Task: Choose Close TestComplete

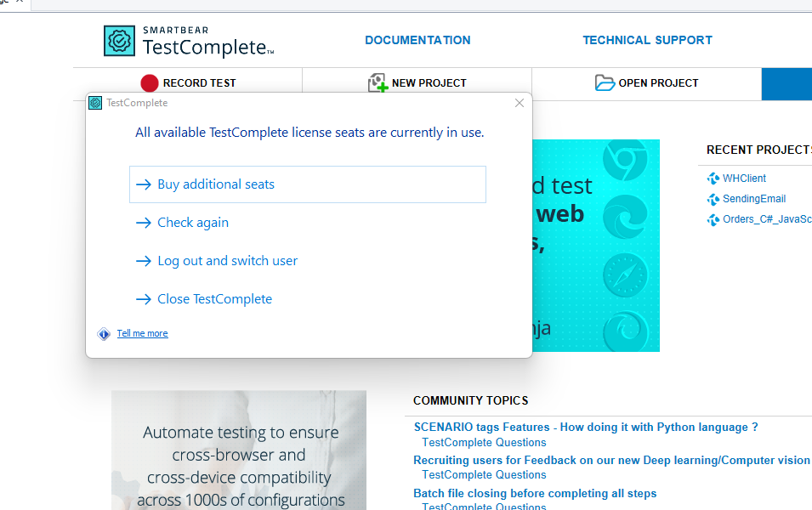Action: [214, 298]
